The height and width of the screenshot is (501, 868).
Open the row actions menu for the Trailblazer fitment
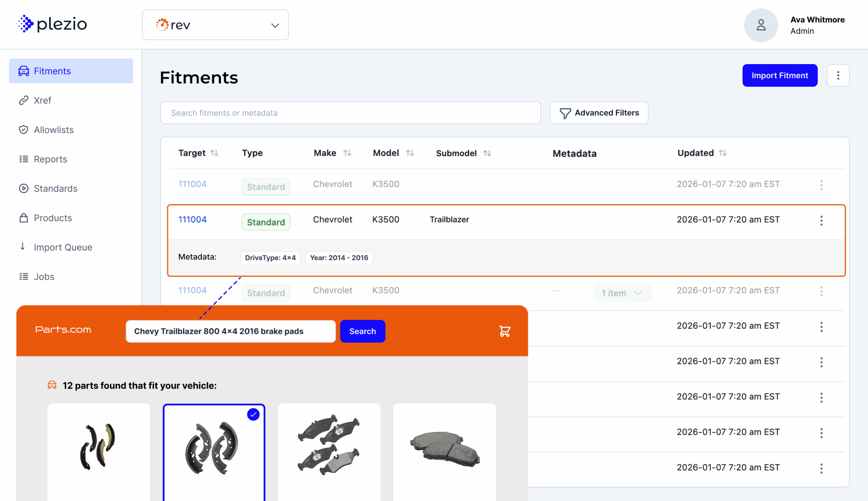click(822, 221)
